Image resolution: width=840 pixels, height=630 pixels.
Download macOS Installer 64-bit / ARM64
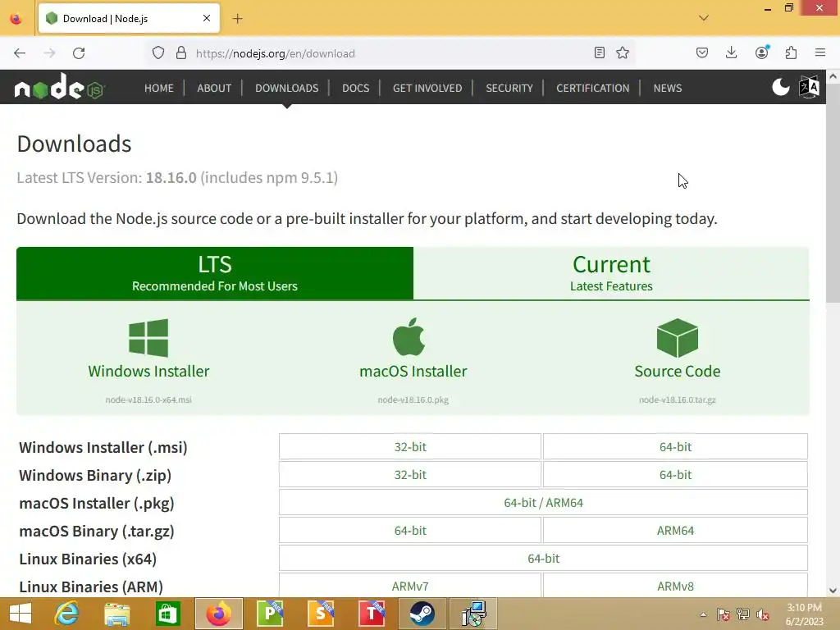(543, 503)
